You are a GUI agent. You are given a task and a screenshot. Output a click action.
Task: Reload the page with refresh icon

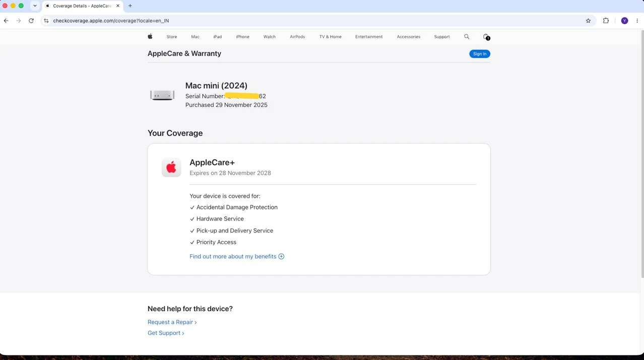31,21
